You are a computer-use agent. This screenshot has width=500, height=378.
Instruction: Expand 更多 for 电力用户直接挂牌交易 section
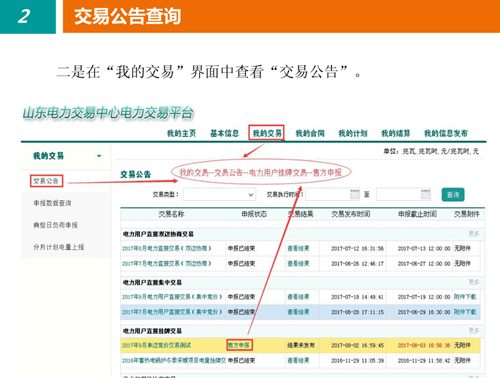pos(474,330)
